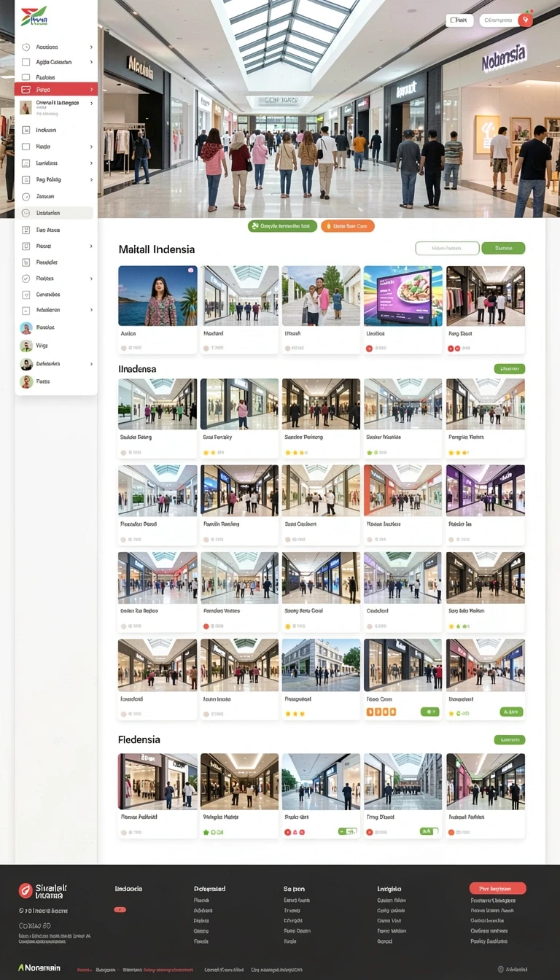Click the globe icon at footer bottom right

coord(500,969)
